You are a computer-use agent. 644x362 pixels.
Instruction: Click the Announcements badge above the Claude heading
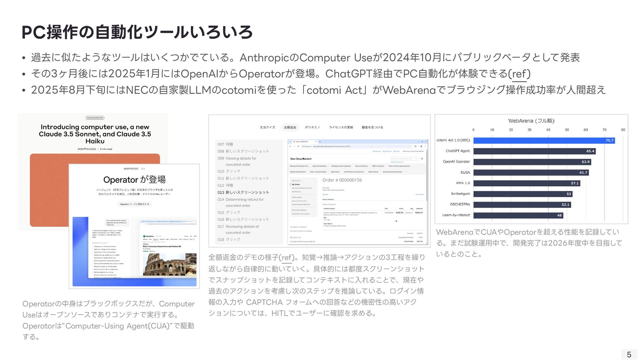[x=95, y=118]
